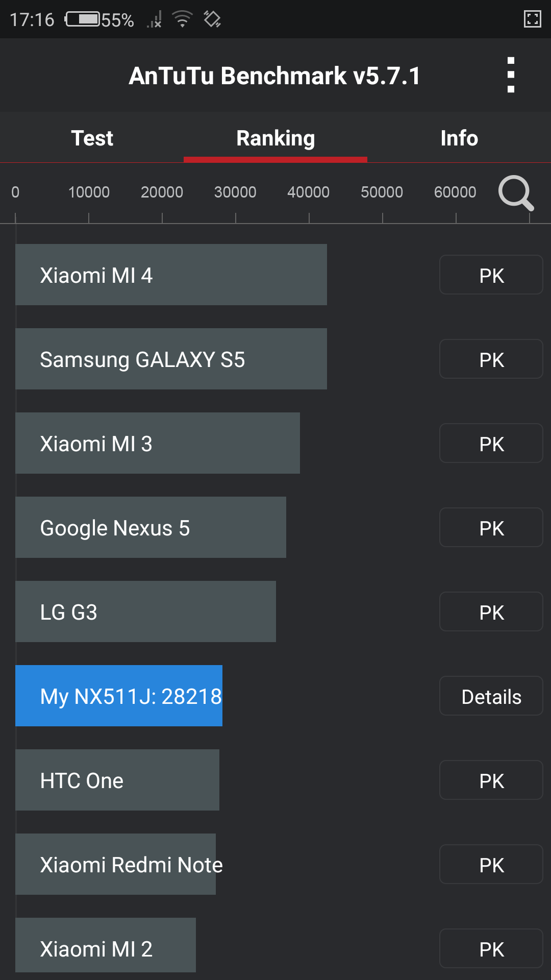Tap the battery indicator icon

pyautogui.click(x=83, y=19)
